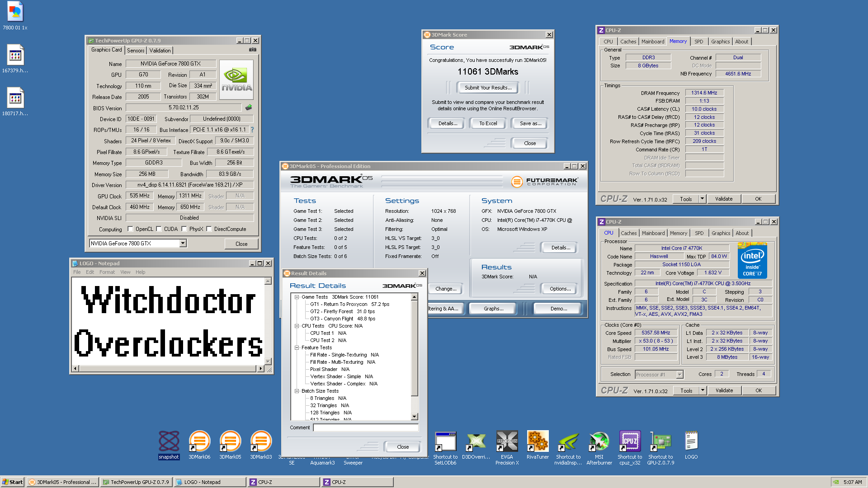Toggle the OpenCL checkbox in GPU-Z
The height and width of the screenshot is (488, 868).
tap(130, 229)
